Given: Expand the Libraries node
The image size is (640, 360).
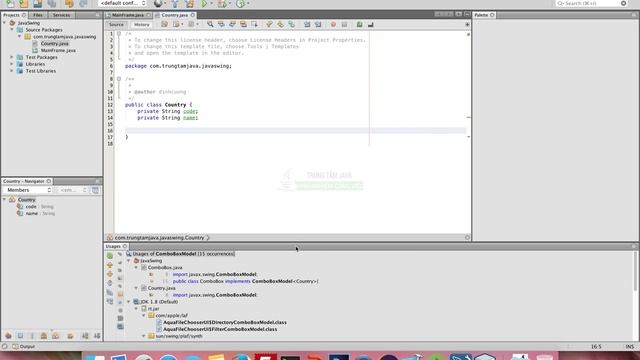Looking at the screenshot, I should [x=12, y=64].
